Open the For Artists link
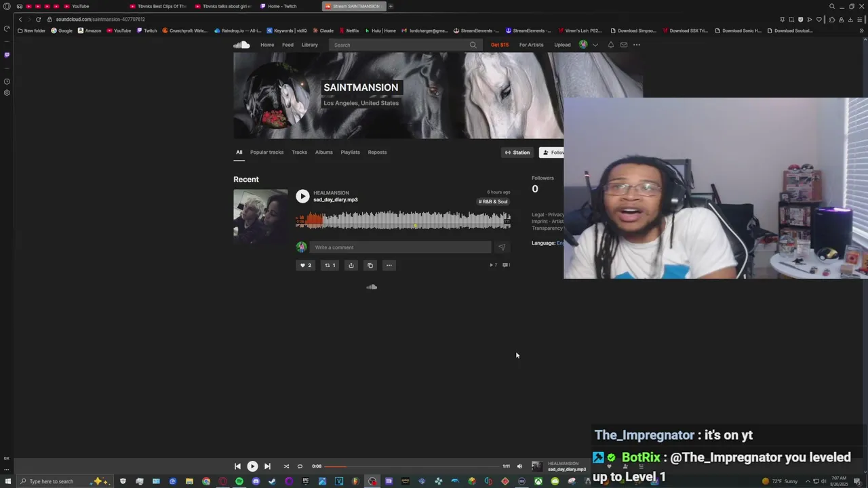Screen dimensions: 868x488 point(531,45)
